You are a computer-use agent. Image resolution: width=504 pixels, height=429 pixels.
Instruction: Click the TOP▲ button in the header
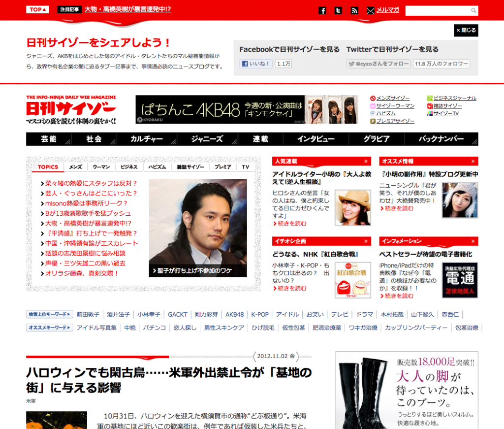[37, 10]
